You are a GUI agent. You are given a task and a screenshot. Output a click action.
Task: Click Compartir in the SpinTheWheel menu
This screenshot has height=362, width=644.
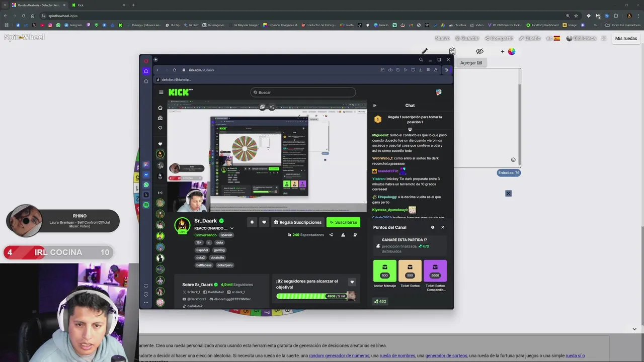click(x=499, y=38)
